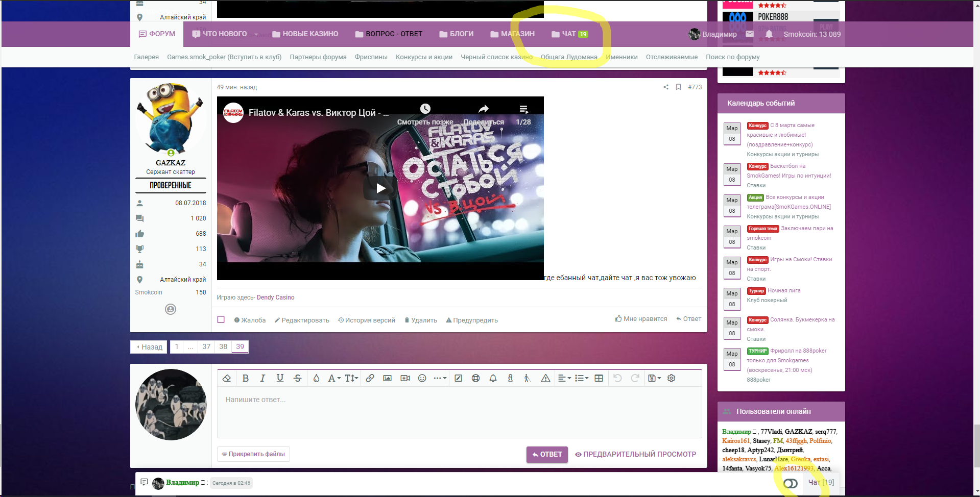Image resolution: width=980 pixels, height=497 pixels.
Task: Insert image via editor toolbar
Action: tap(387, 378)
